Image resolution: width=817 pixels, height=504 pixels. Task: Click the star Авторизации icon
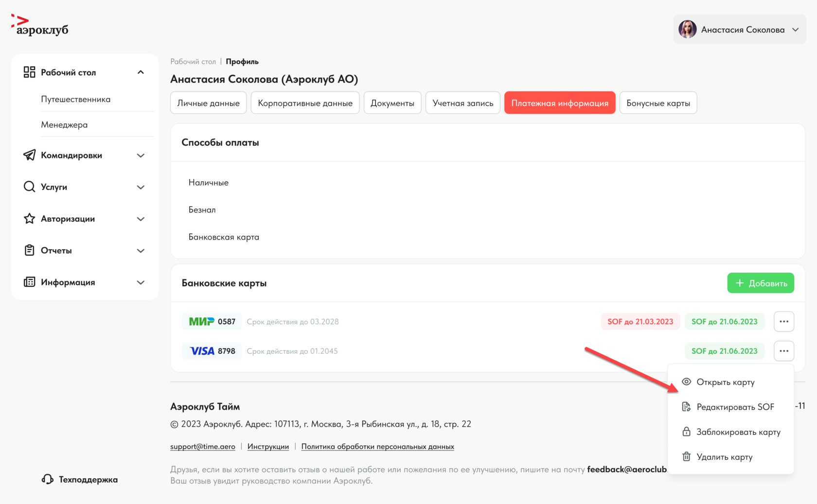coord(29,219)
